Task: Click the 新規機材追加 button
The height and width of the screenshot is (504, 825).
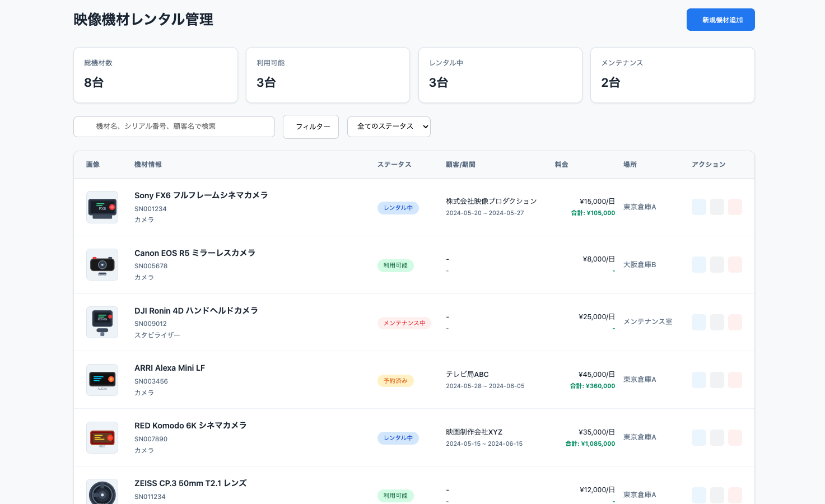Action: (x=721, y=20)
